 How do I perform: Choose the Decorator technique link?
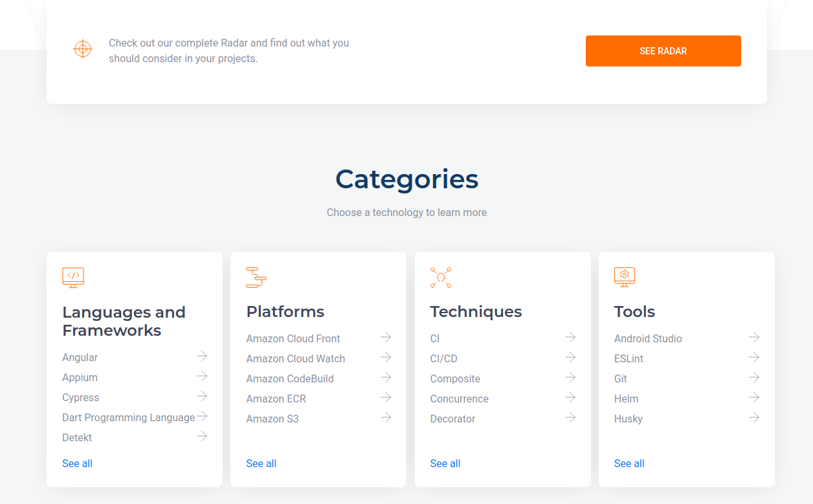tap(453, 419)
